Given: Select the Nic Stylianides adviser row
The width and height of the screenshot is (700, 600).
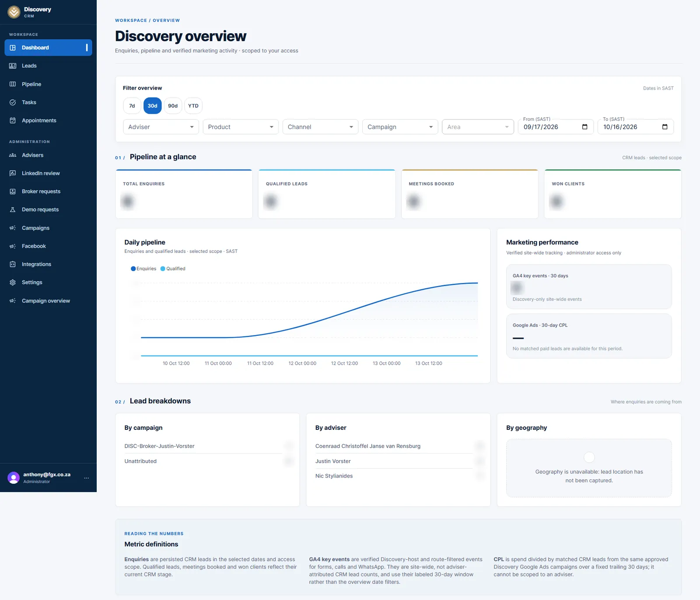Looking at the screenshot, I should click(399, 476).
